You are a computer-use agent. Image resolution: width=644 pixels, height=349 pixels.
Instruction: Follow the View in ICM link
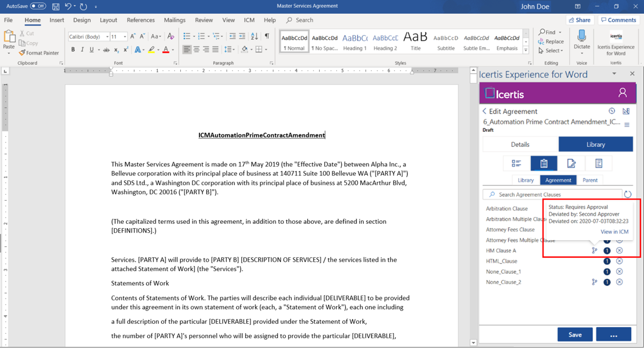(614, 232)
